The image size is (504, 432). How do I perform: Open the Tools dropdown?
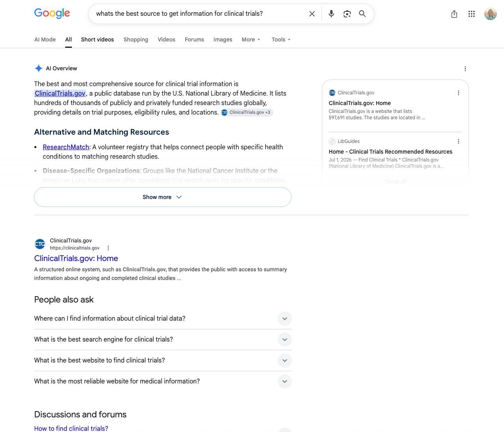tap(281, 39)
